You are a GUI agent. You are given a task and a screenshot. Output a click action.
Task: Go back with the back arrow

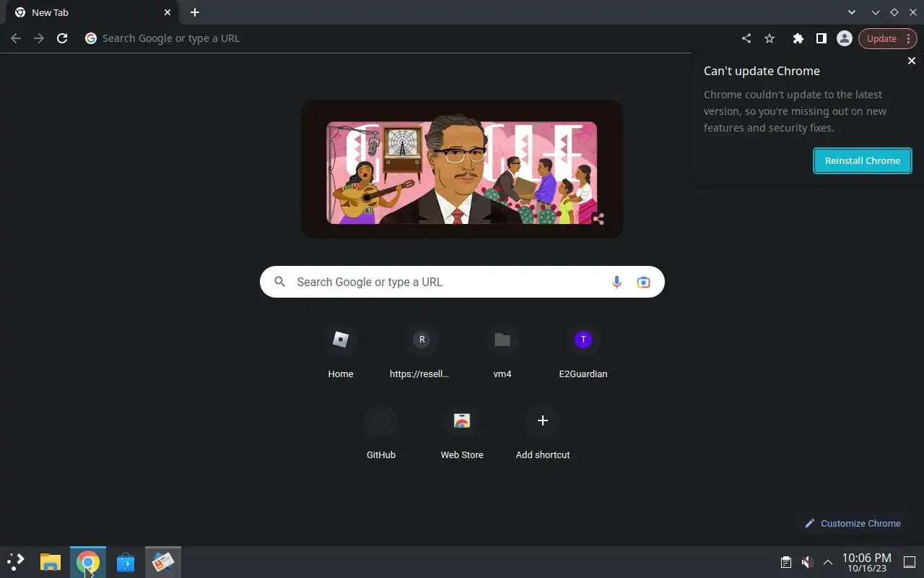[16, 38]
